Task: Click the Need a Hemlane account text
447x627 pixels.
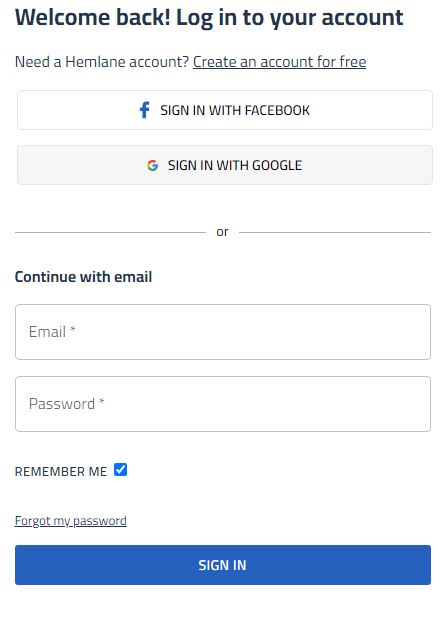Action: coord(102,62)
